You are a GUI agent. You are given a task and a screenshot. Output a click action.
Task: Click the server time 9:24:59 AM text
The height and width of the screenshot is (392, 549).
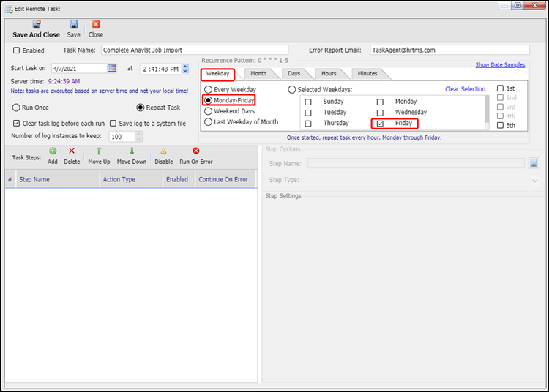[x=64, y=81]
